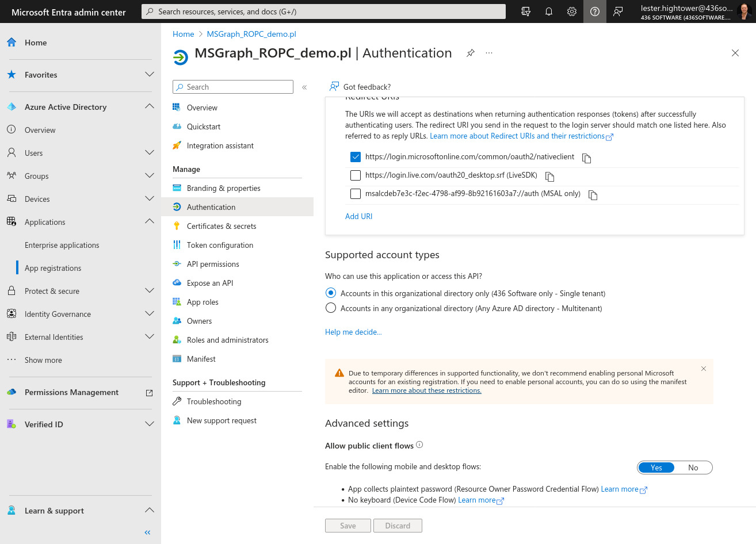Select the Multitenant account type option
The width and height of the screenshot is (756, 544).
(330, 308)
